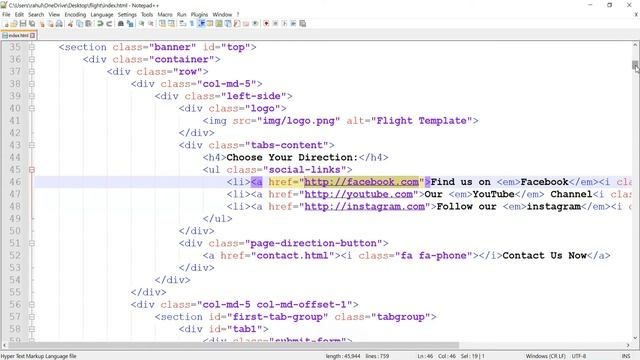Click the Stop Recording macro icon
Screen dimensions: 640x360
click(275, 24)
